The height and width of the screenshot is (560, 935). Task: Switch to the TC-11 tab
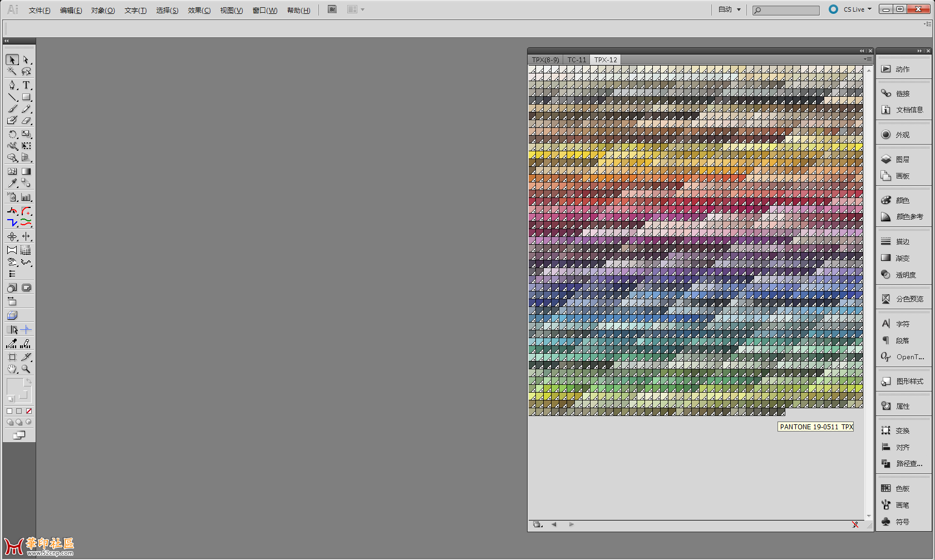coord(577,60)
